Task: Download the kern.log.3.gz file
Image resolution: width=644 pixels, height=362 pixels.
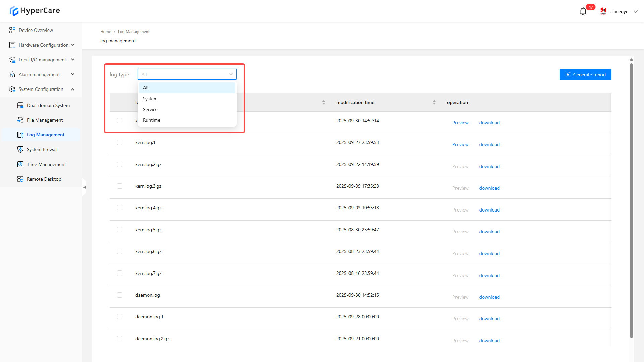Action: click(x=489, y=188)
